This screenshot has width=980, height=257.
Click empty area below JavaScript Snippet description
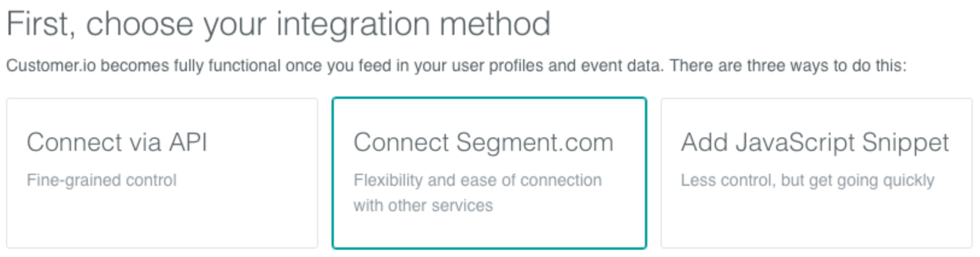click(817, 220)
